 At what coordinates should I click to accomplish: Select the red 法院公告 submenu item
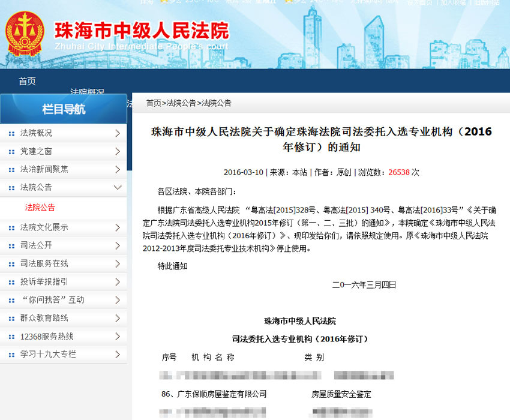pyautogui.click(x=40, y=208)
